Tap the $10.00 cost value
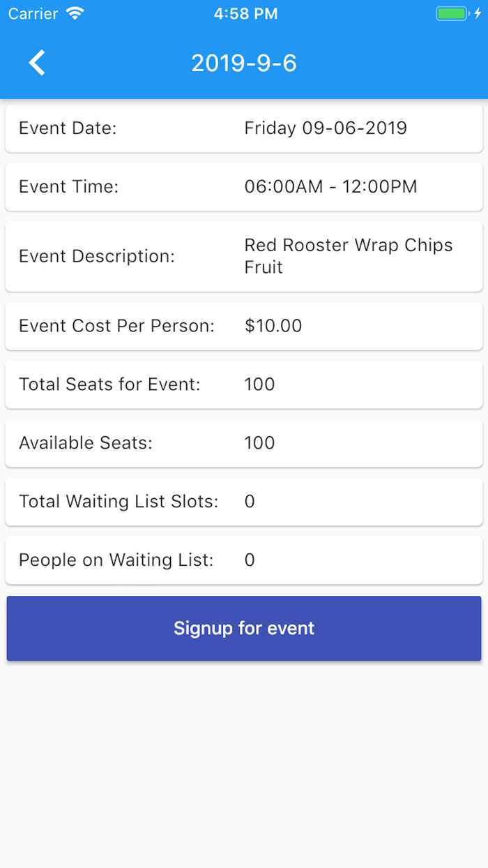488x868 pixels. pyautogui.click(x=273, y=326)
